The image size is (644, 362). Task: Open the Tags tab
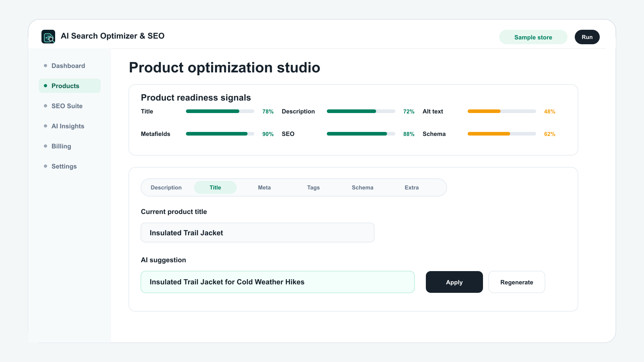314,187
